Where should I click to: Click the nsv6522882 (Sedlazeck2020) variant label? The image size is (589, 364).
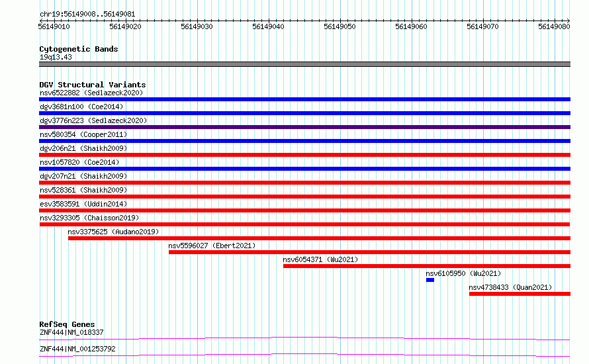pyautogui.click(x=91, y=93)
